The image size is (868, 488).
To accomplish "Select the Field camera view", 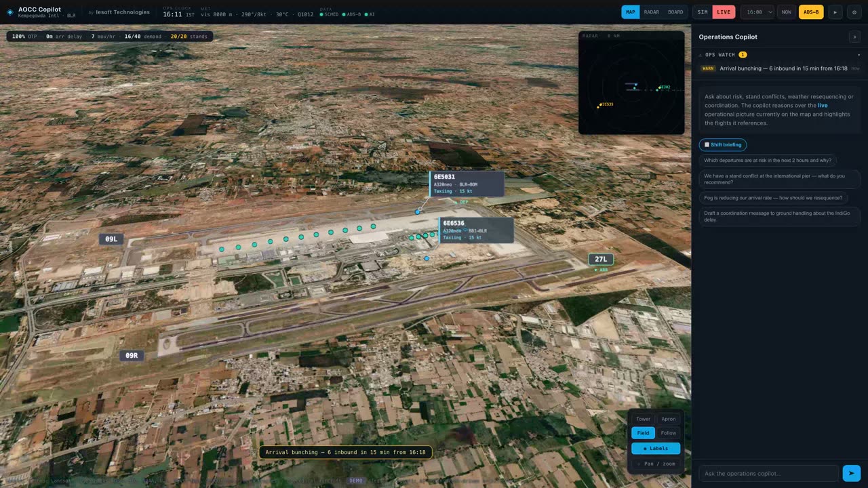I will coord(643,433).
